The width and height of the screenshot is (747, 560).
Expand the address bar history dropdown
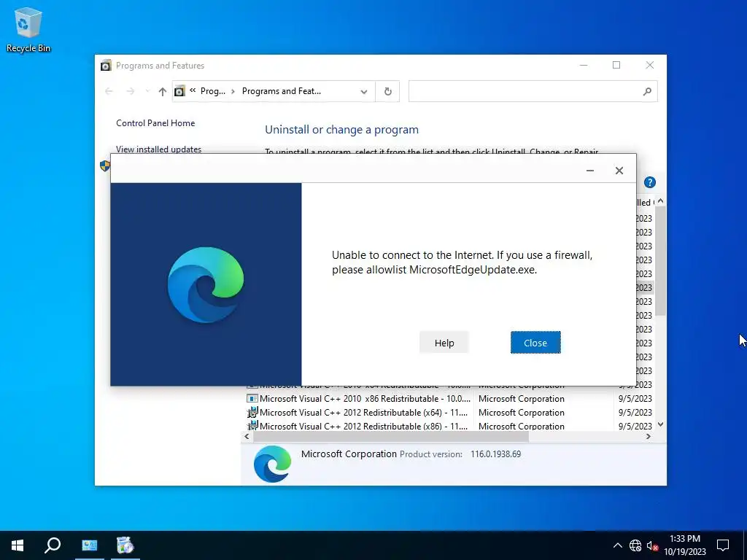pos(364,91)
